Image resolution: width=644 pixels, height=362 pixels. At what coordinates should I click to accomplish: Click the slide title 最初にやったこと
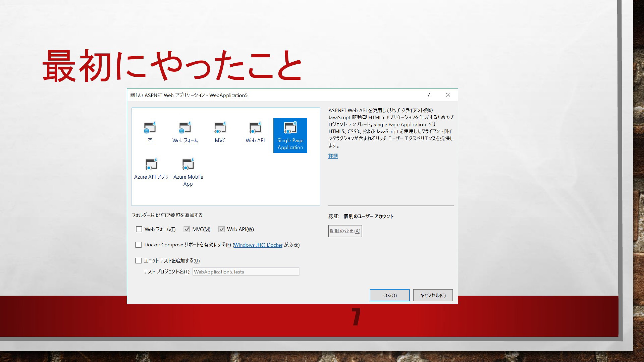pyautogui.click(x=172, y=65)
